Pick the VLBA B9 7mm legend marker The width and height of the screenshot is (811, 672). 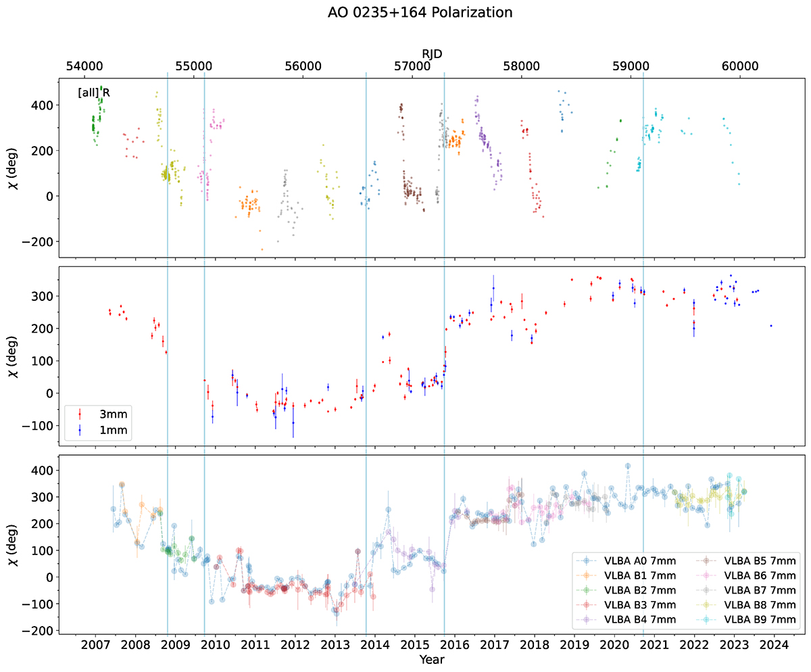pos(706,619)
